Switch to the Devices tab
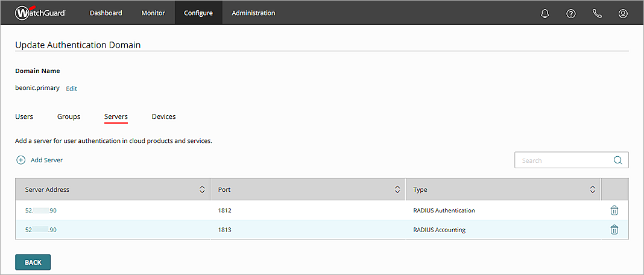The height and width of the screenshot is (275, 644). (x=163, y=116)
